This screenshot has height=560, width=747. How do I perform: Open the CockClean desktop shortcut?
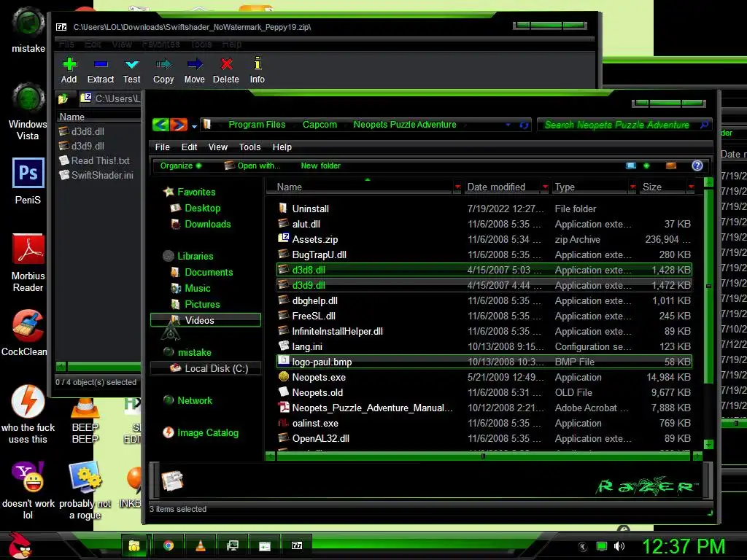(x=25, y=332)
